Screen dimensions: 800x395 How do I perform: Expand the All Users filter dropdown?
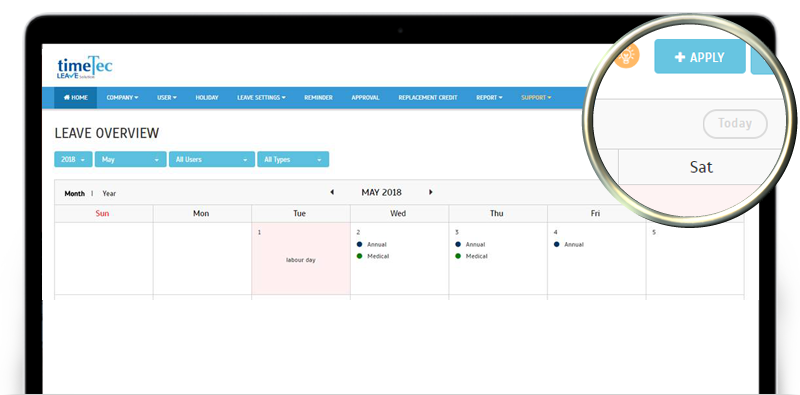coord(212,159)
